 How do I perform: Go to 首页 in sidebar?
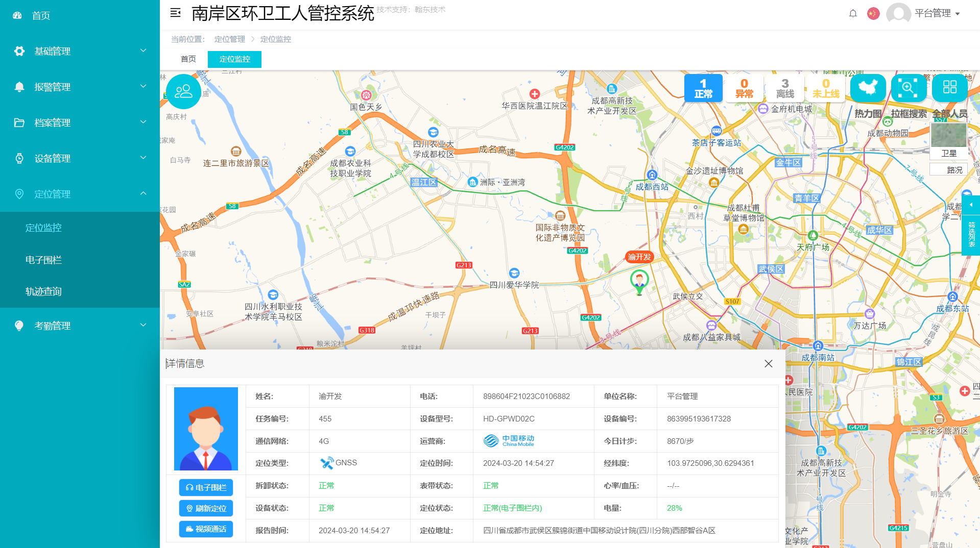coord(41,16)
